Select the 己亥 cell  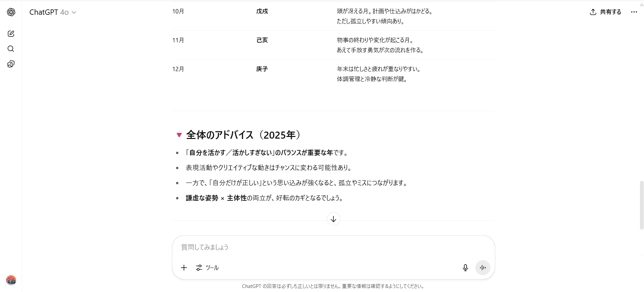pos(262,40)
